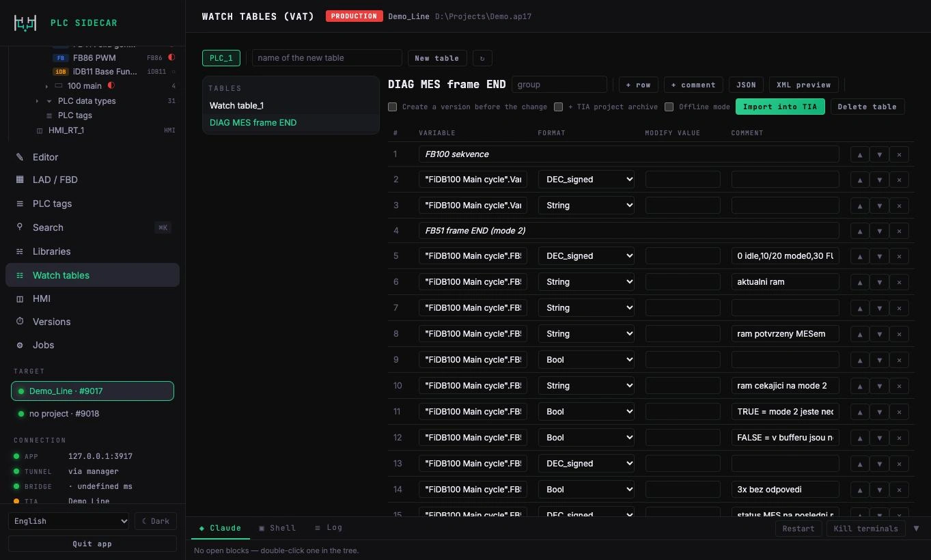931x560 pixels.
Task: Click the group name input field
Action: click(559, 85)
